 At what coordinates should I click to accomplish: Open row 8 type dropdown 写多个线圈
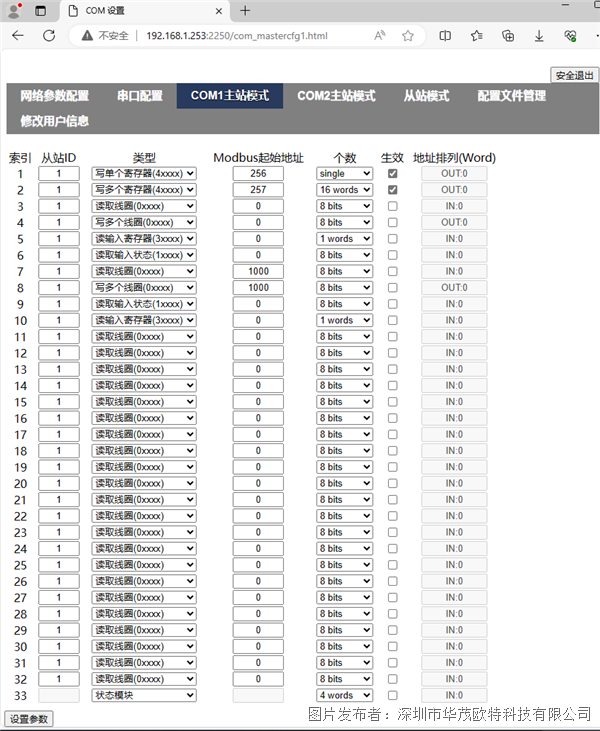point(144,288)
